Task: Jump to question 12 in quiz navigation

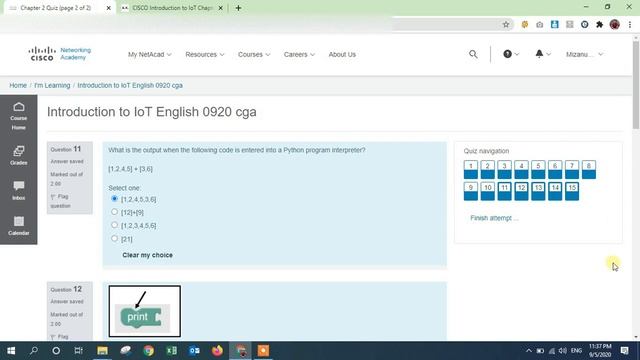Action: pyautogui.click(x=521, y=191)
